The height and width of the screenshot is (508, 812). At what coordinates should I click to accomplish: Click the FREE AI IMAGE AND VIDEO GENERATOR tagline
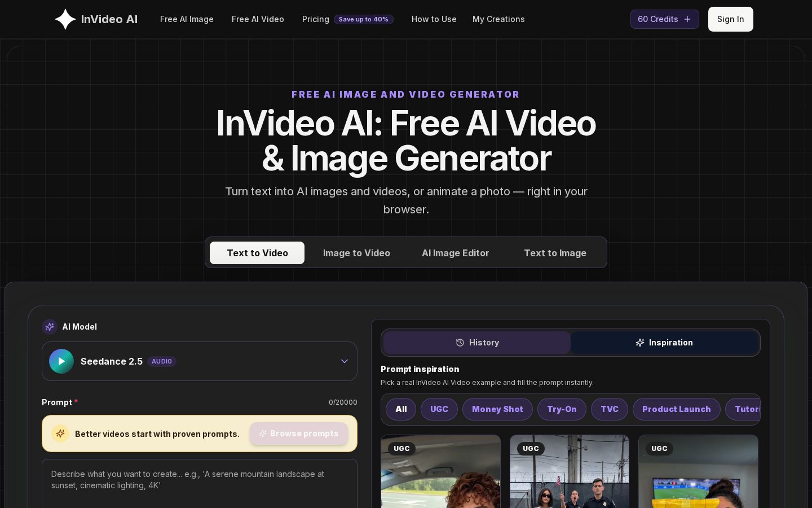pyautogui.click(x=406, y=94)
